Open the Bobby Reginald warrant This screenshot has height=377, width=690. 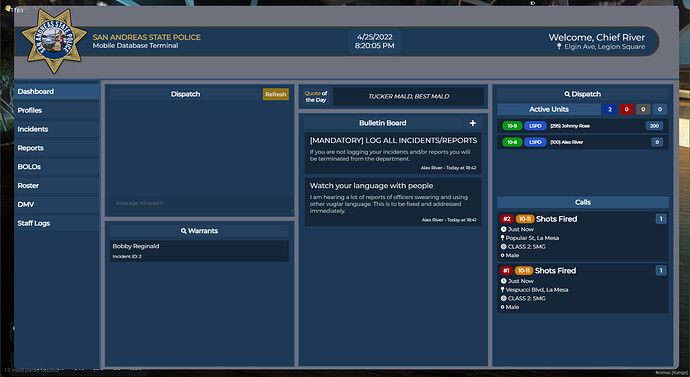(x=199, y=251)
